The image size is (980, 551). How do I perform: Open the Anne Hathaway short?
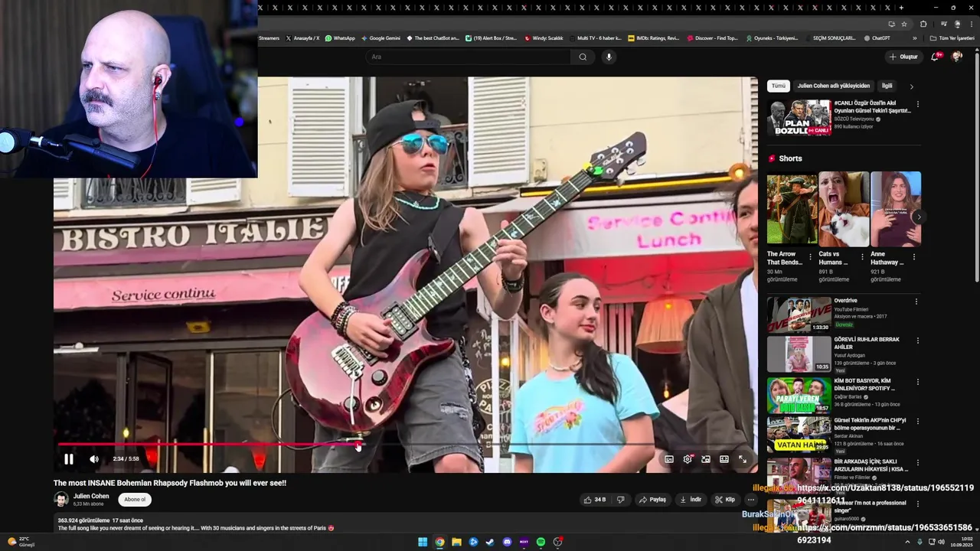pos(896,208)
